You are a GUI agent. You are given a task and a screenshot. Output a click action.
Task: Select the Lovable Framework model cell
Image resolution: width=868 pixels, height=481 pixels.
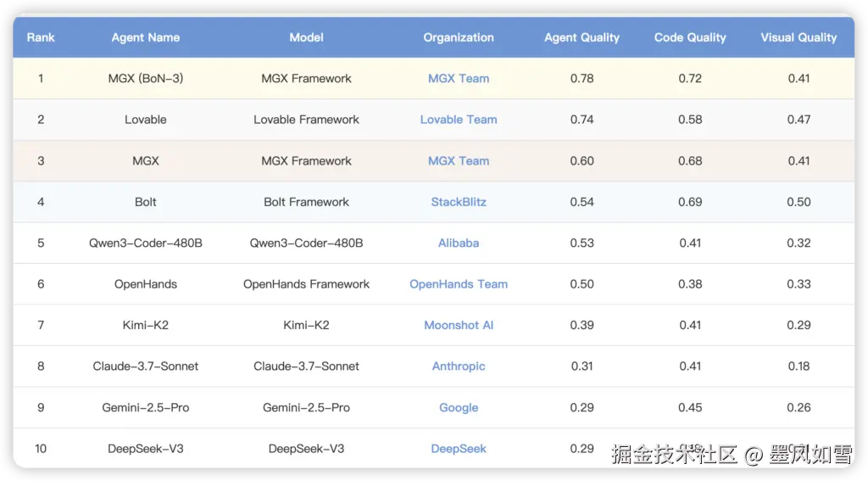[306, 119]
